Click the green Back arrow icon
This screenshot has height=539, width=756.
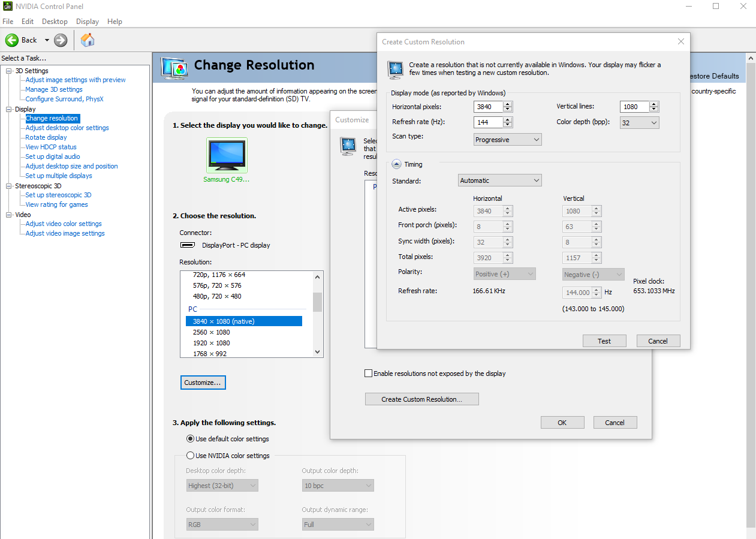12,40
